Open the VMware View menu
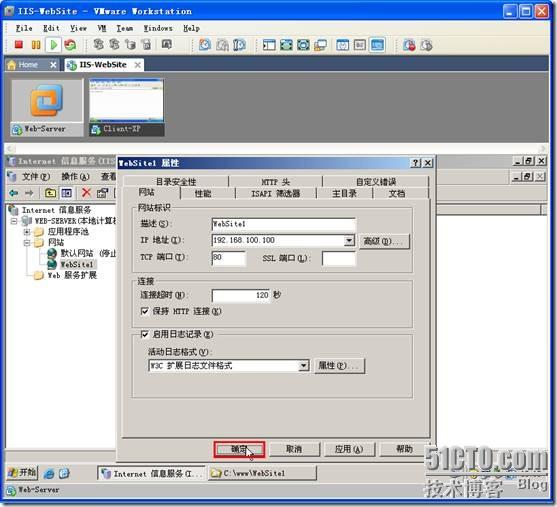 pyautogui.click(x=78, y=28)
